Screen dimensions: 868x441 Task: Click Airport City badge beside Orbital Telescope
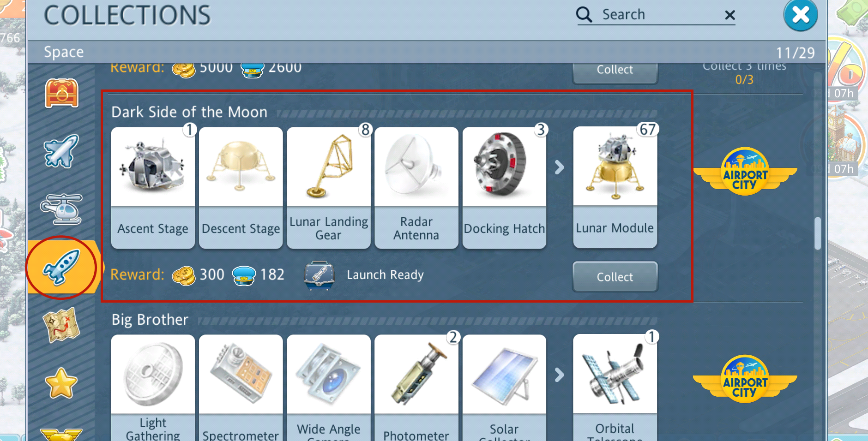tap(745, 379)
